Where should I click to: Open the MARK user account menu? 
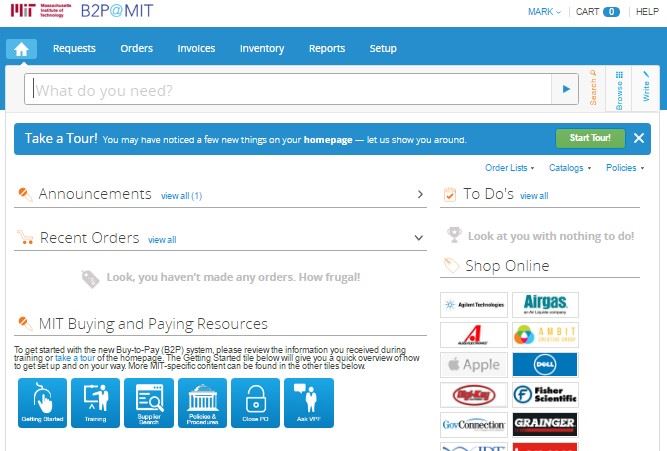pyautogui.click(x=543, y=12)
